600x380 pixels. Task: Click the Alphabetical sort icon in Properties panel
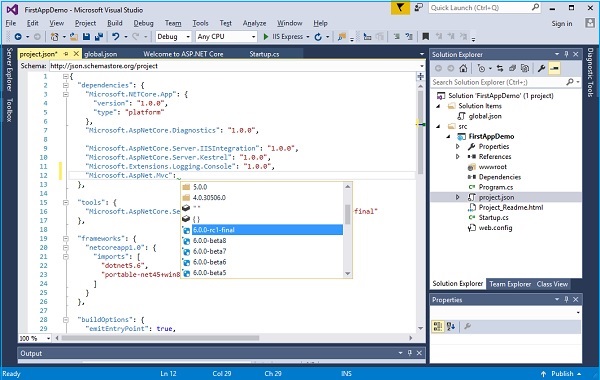point(451,326)
